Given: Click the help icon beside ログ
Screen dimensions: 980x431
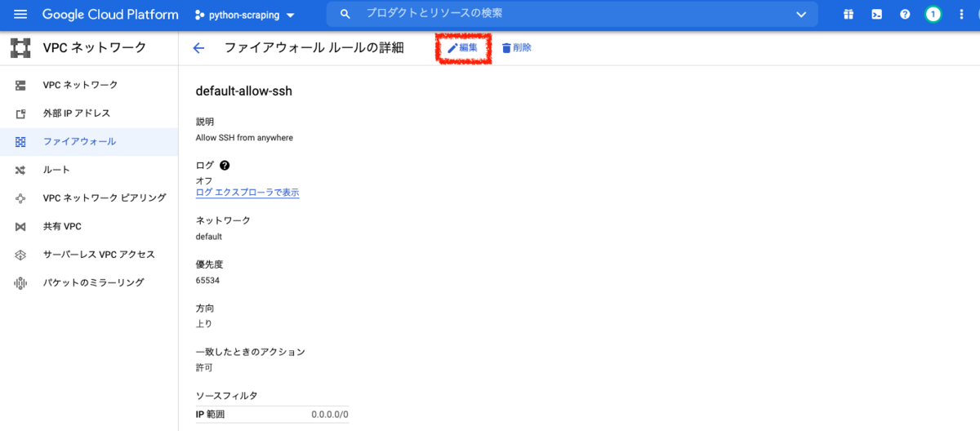Looking at the screenshot, I should pos(225,165).
